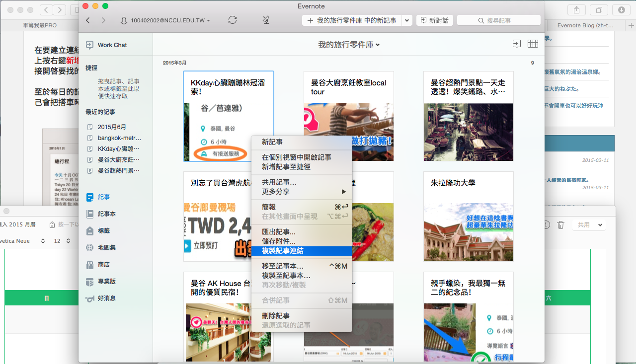Viewport: 636px width, 364px height.
Task: Open the 曼谷大廚烹飪教室local tour note card
Action: pyautogui.click(x=349, y=116)
